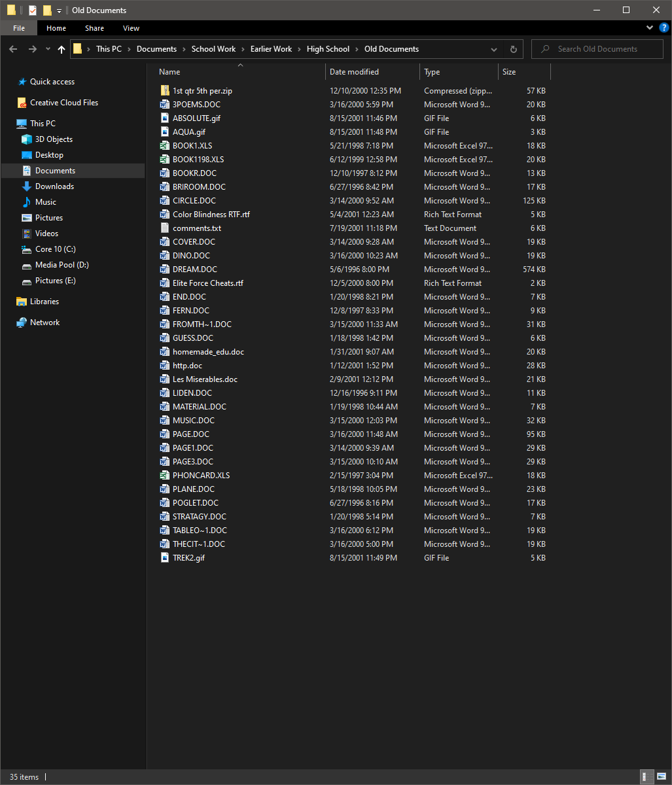Click the zip icon of 1st qtr 5th per.zip
Screen dimensions: 672x785
pos(165,91)
